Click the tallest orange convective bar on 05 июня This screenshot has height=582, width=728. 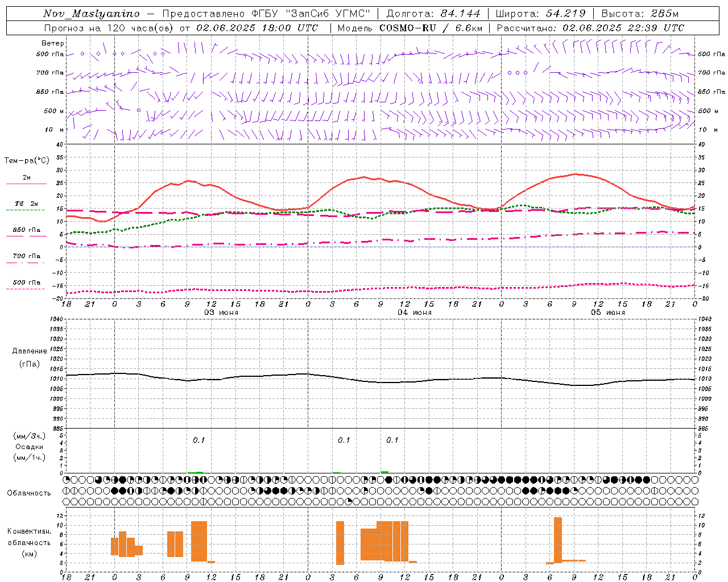pyautogui.click(x=558, y=540)
